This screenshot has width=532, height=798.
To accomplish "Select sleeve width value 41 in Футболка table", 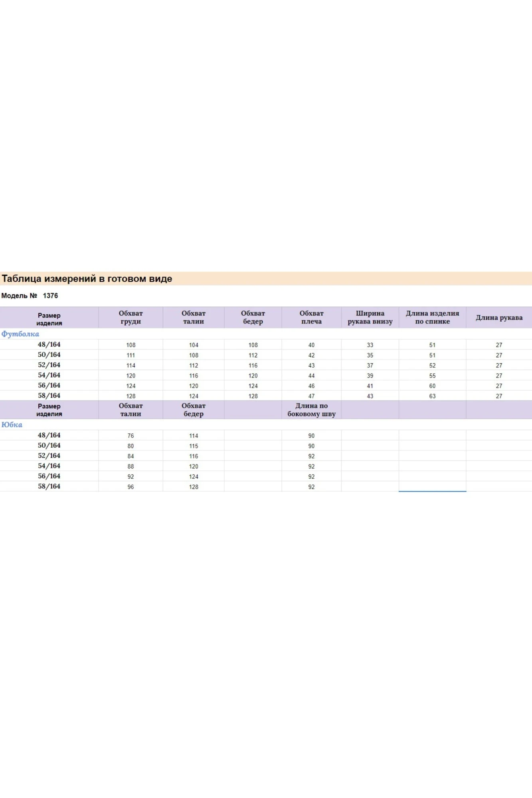I will (x=370, y=386).
